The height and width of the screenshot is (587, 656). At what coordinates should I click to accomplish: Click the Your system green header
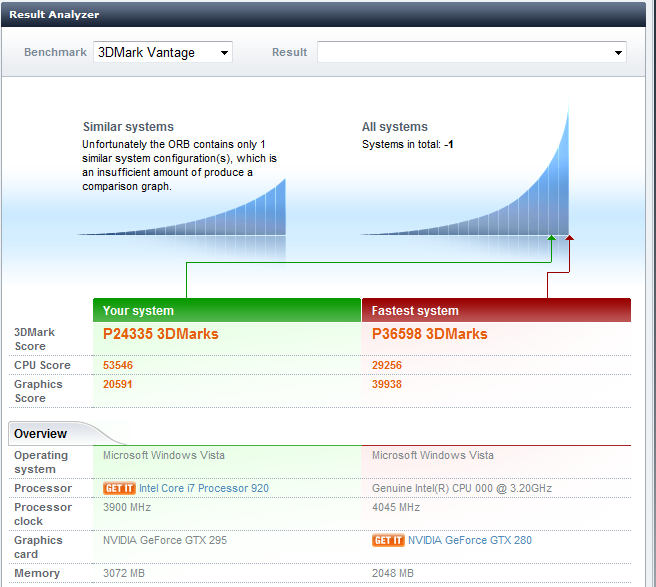point(227,310)
